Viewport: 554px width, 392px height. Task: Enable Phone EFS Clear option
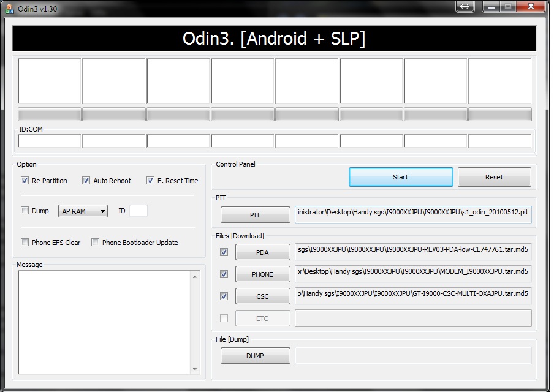coord(25,243)
